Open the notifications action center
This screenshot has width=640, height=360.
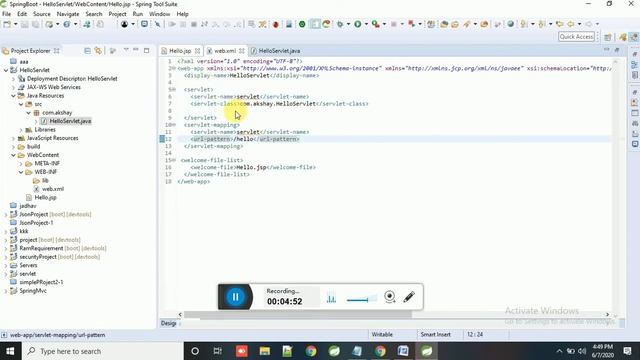(x=627, y=351)
